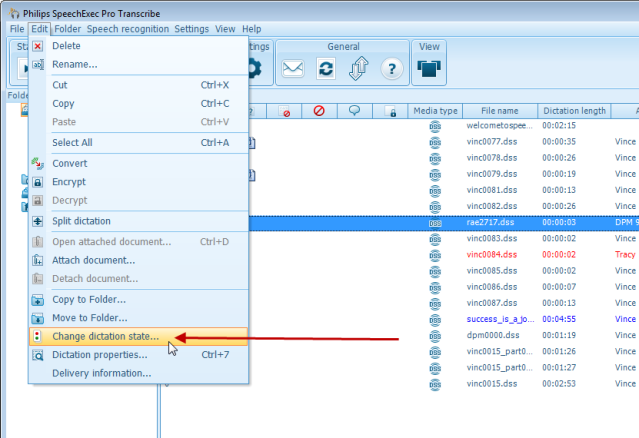Select Split dictation menu entry
639x438 pixels.
(x=139, y=221)
